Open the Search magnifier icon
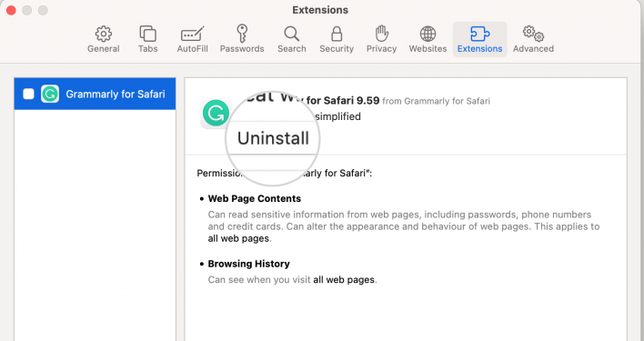644x341 pixels. pos(292,34)
